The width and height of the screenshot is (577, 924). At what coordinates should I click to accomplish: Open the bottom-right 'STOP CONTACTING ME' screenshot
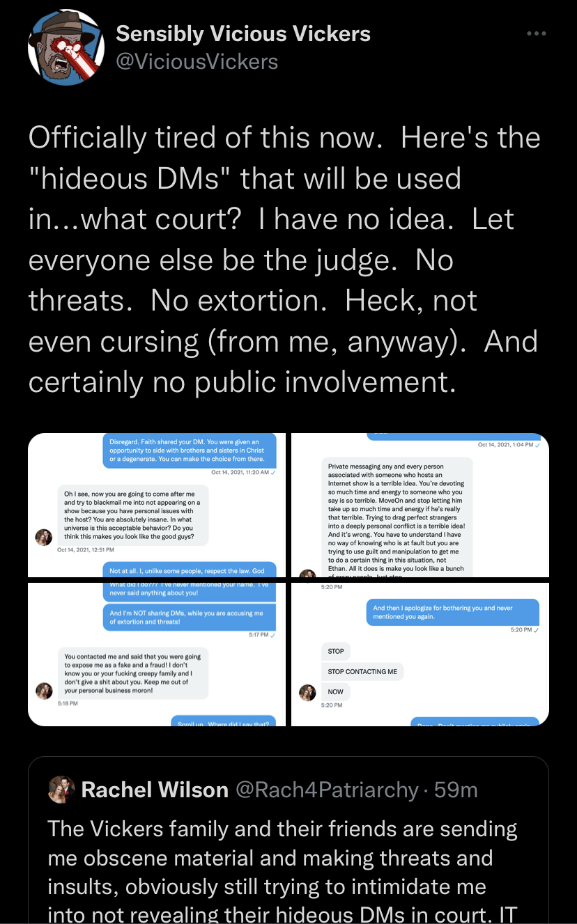[420, 654]
